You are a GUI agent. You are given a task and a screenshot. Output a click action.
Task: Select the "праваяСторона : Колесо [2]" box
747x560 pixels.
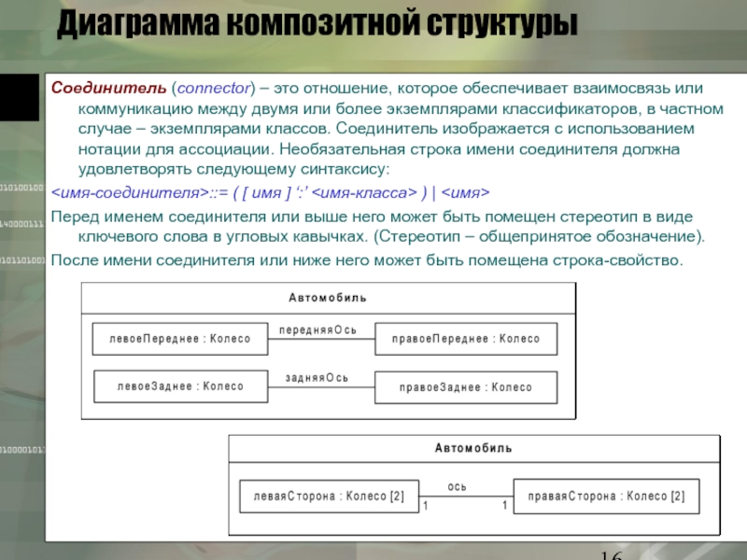[x=605, y=497]
